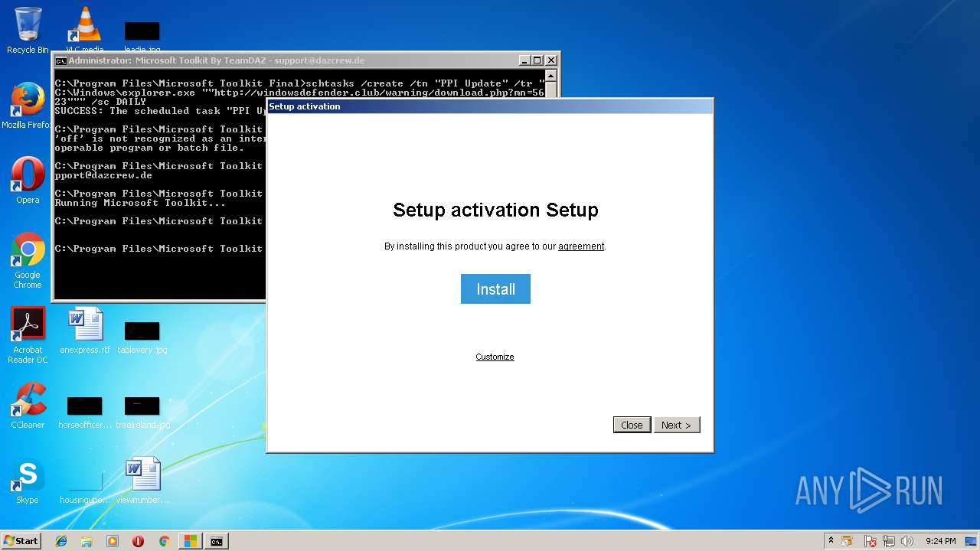Open the Recycle Bin desktop icon
The height and width of the screenshot is (551, 980).
(x=28, y=31)
